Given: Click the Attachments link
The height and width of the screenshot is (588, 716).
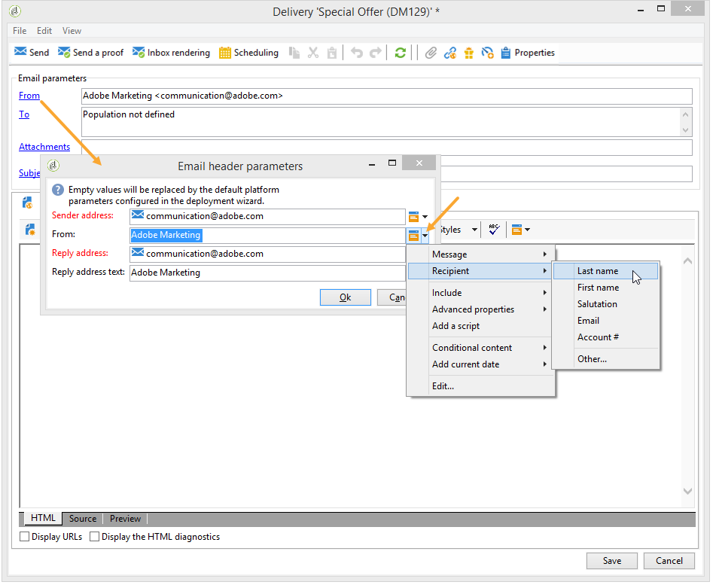Looking at the screenshot, I should click(43, 147).
